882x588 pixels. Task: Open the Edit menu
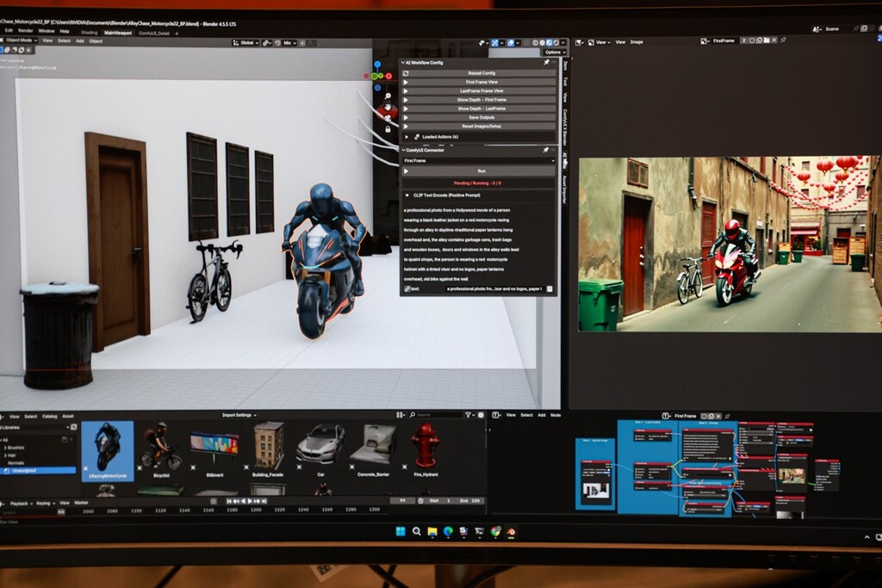click(x=9, y=30)
